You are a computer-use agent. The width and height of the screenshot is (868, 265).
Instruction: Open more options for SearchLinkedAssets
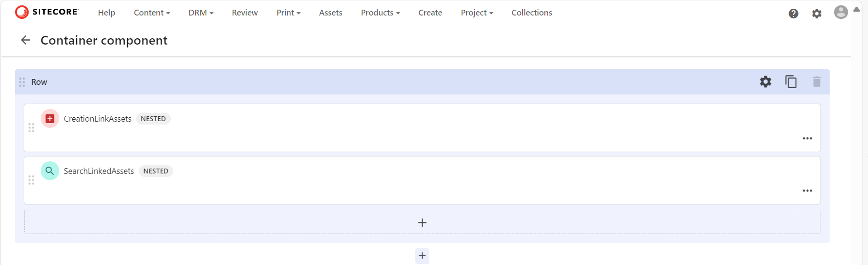[807, 191]
